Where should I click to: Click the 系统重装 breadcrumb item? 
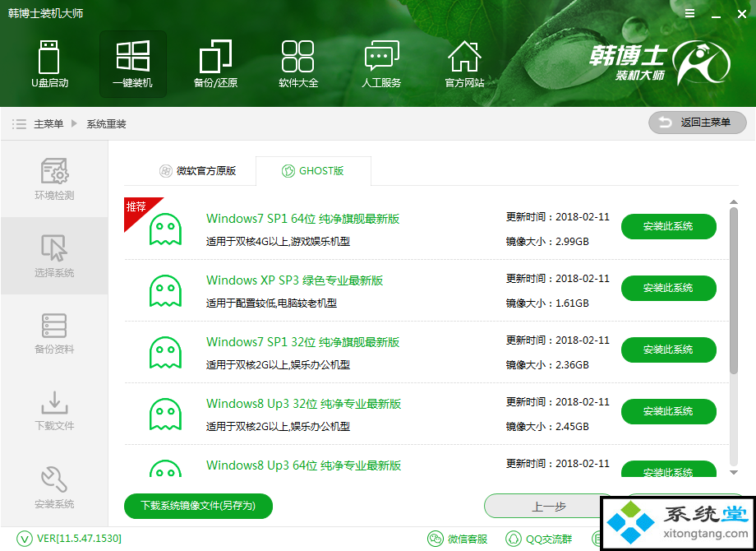pyautogui.click(x=106, y=124)
